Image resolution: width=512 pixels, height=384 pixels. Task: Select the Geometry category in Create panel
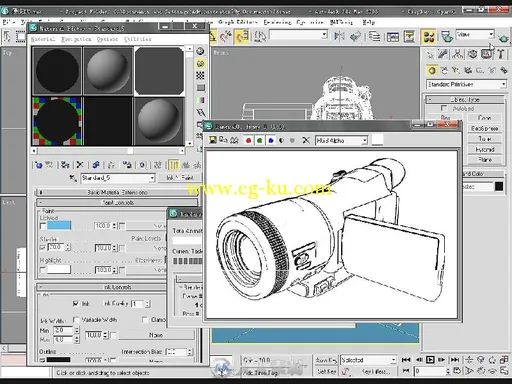coord(432,70)
